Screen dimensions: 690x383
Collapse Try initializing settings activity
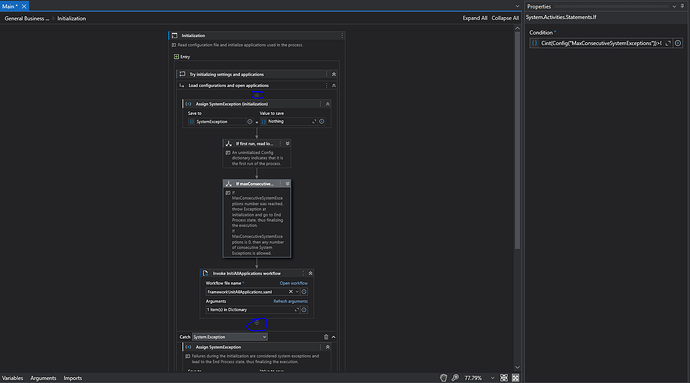[334, 74]
